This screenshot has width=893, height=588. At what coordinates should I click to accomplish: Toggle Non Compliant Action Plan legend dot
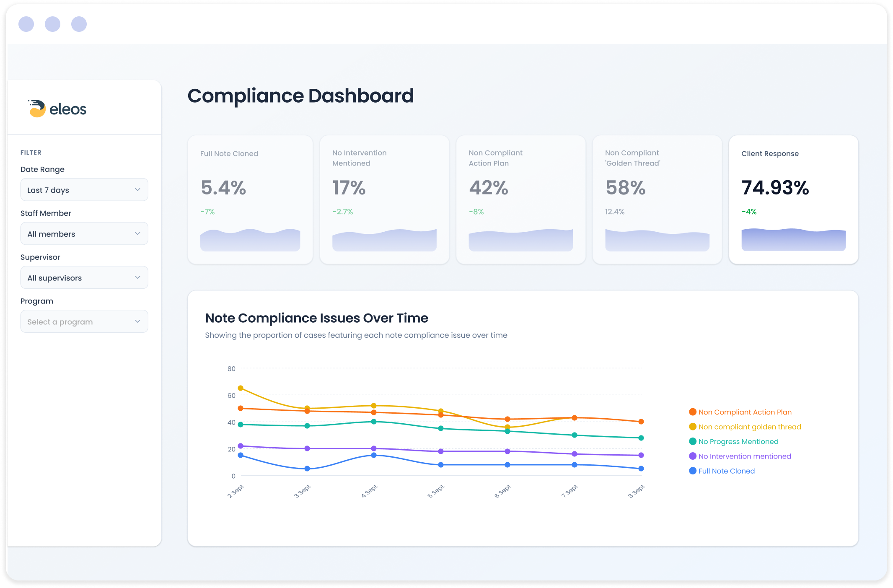point(693,412)
